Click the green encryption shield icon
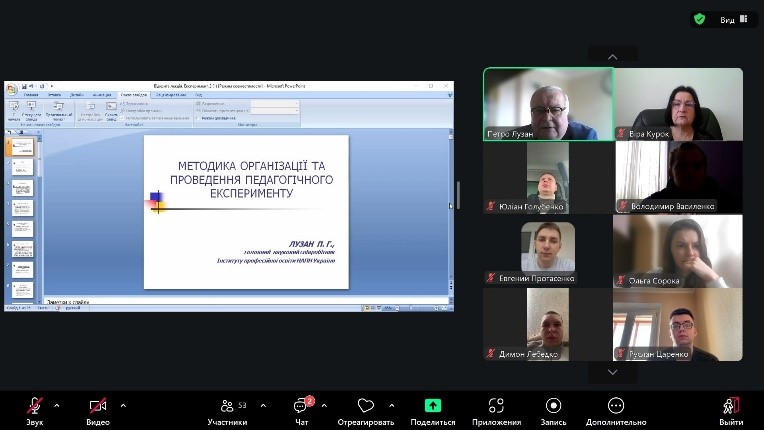Viewport: 764px width, 430px height. tap(700, 19)
